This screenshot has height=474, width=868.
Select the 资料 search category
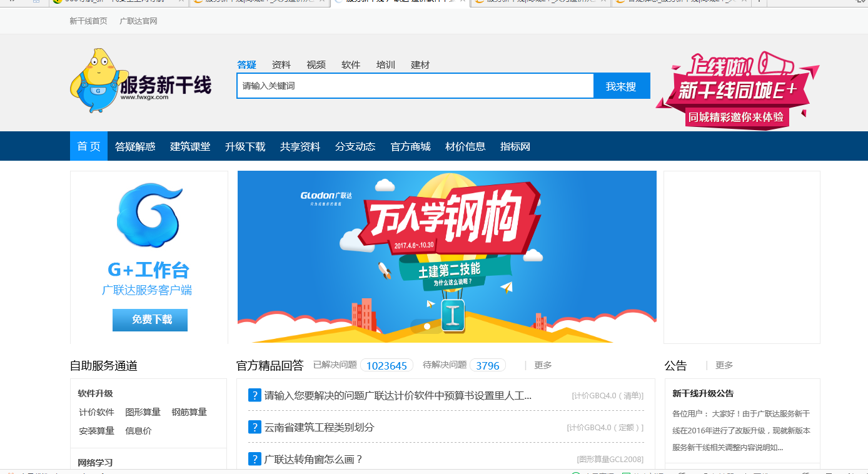(x=281, y=64)
